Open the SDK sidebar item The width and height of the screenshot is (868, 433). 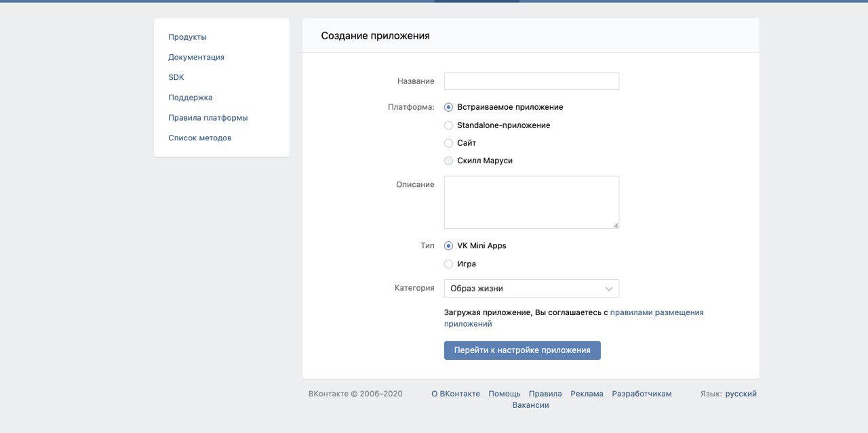pos(176,77)
